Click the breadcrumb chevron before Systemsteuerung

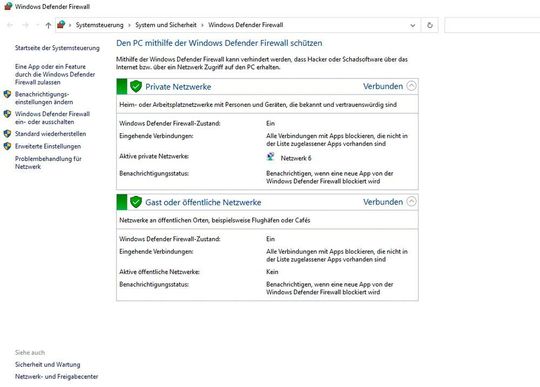point(70,25)
